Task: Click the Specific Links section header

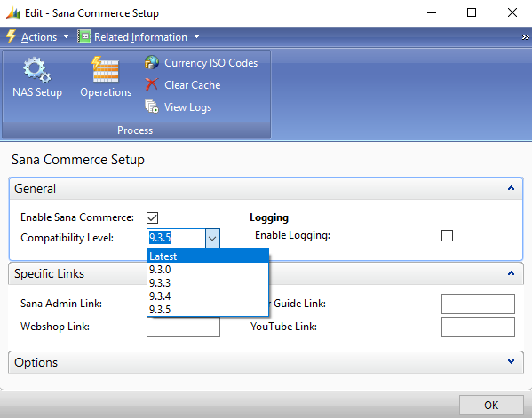Action: pos(266,273)
